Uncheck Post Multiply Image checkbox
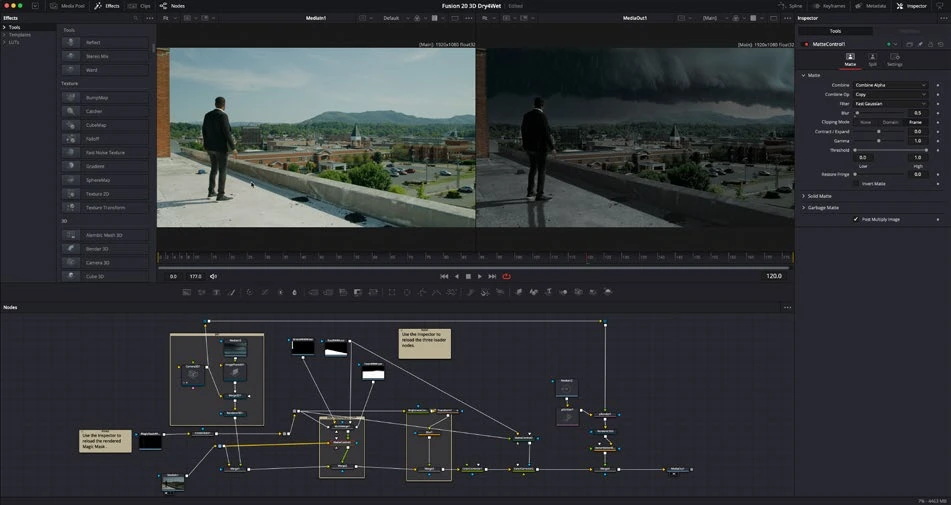Image resolution: width=951 pixels, height=505 pixels. (856, 219)
